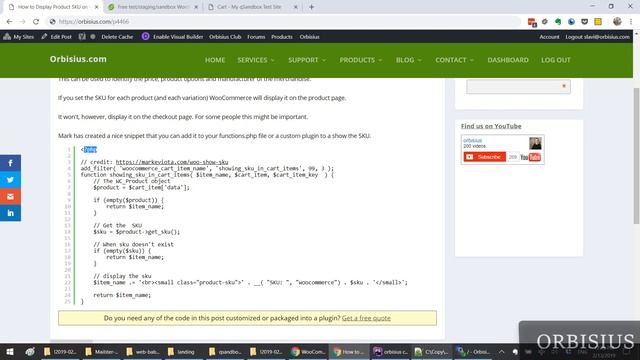
Task: Click the gray gear-shaped extension icon
Action: point(544,22)
